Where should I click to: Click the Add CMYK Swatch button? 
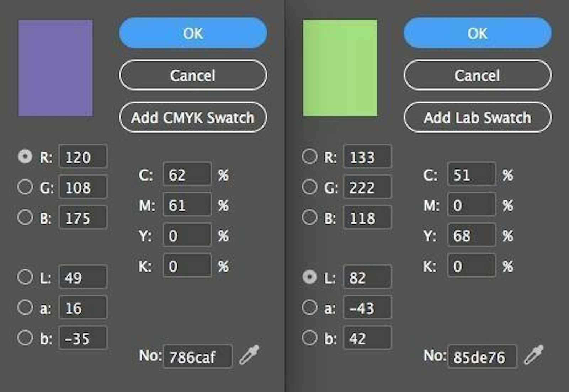click(x=193, y=117)
